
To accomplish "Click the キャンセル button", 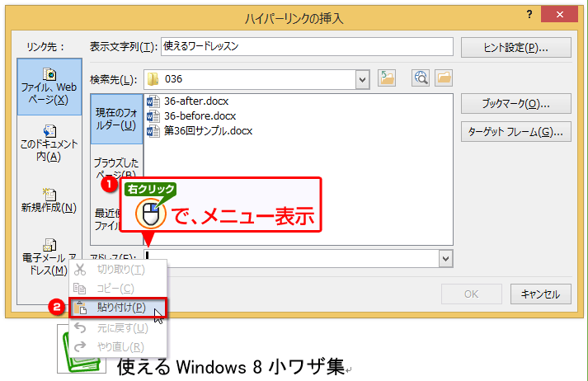I will [541, 294].
